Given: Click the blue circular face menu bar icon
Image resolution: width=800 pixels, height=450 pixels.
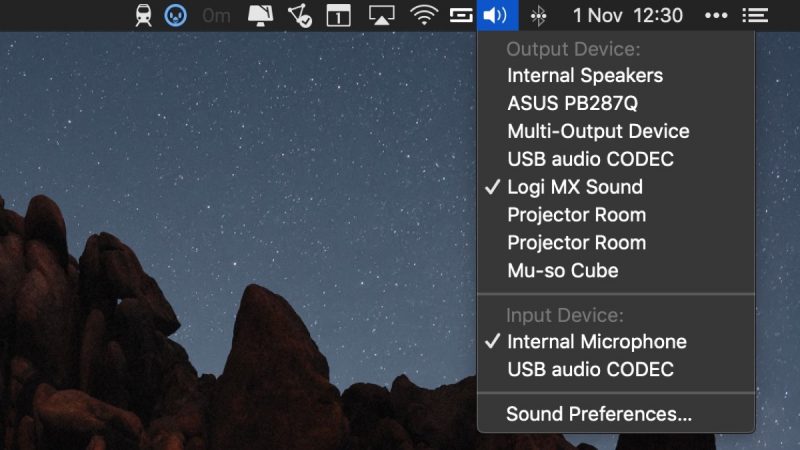Looking at the screenshot, I should (x=175, y=15).
